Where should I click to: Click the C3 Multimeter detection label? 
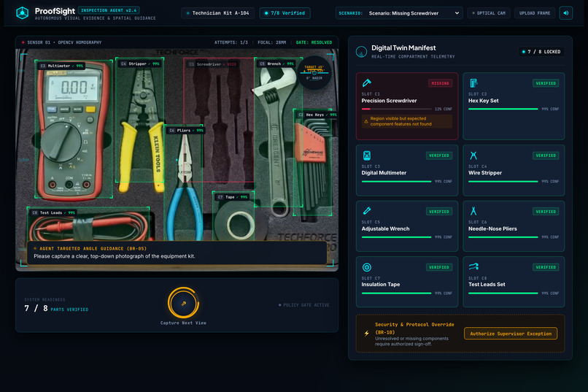61,66
